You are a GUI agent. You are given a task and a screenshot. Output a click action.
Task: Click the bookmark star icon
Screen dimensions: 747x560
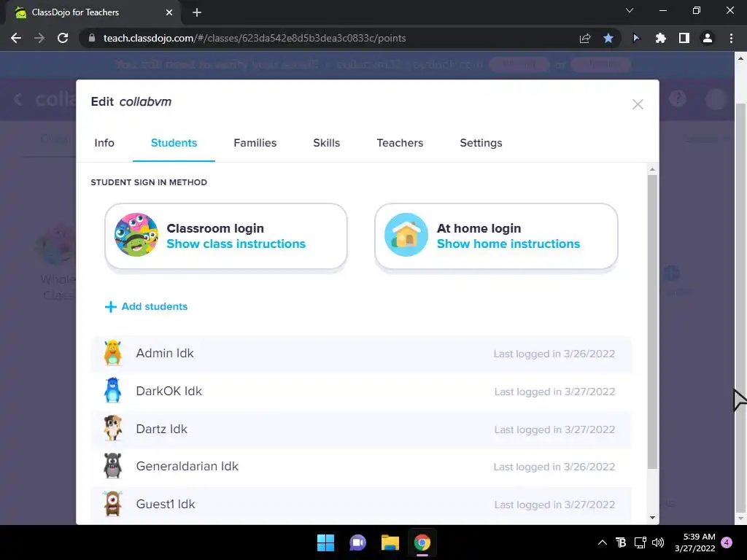click(608, 38)
